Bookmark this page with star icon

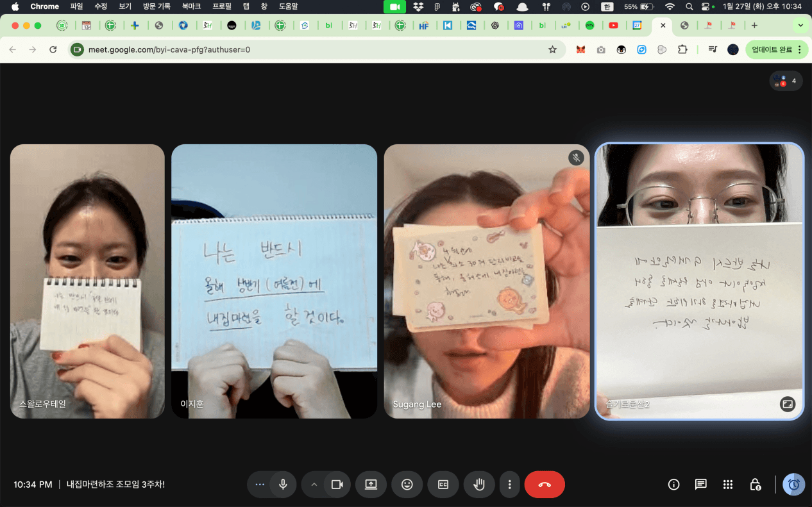552,49
